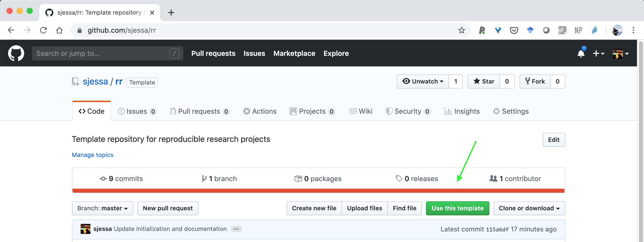Click the blue feather extension icon
Viewport: 644px width, 242px height.
594,30
